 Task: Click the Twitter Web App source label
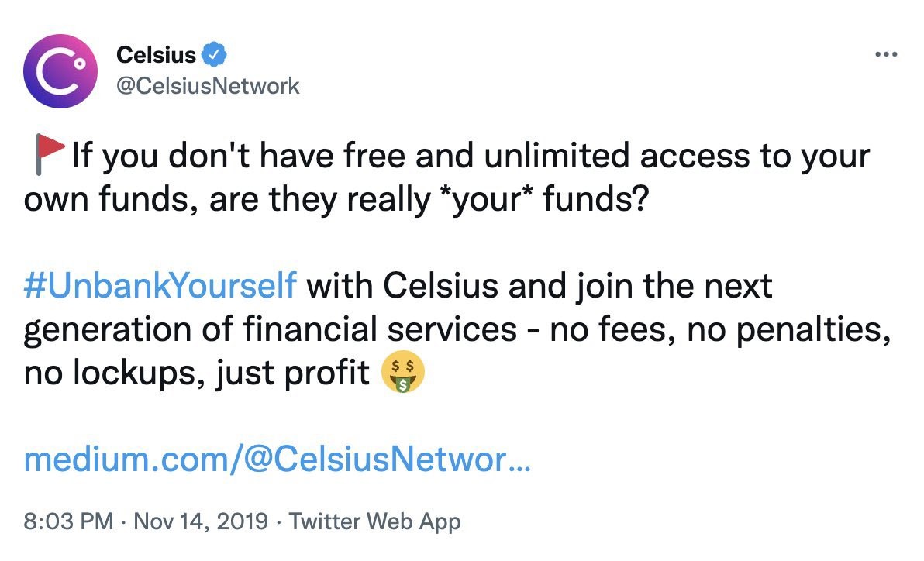[374, 521]
